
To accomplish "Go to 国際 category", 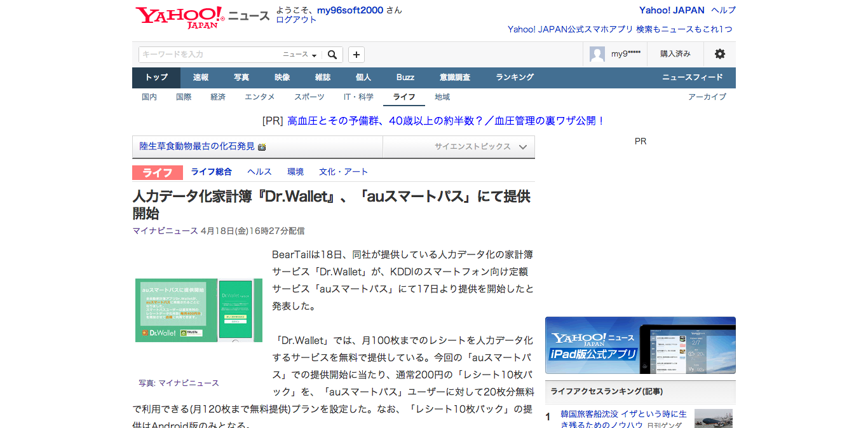I will [184, 97].
